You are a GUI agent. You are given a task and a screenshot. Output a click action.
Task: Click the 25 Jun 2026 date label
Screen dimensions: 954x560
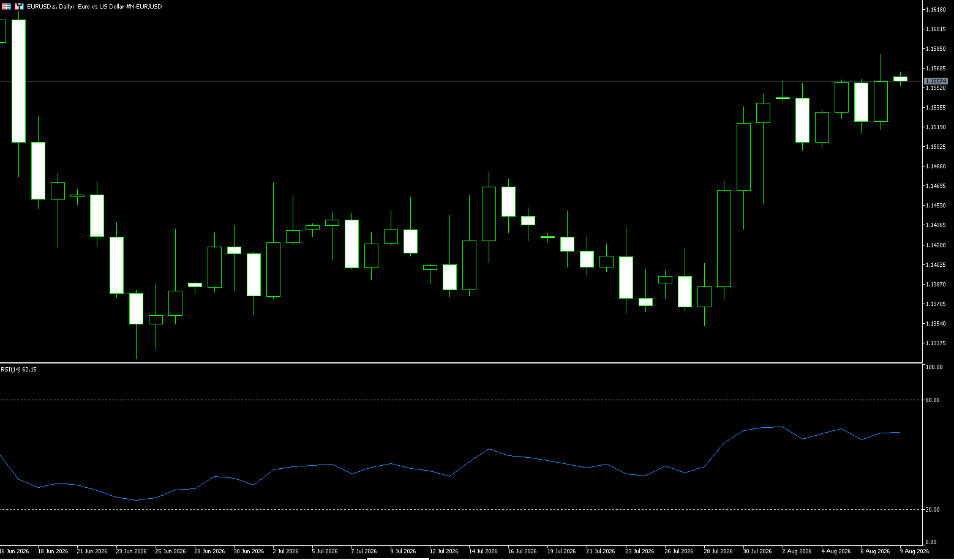(x=171, y=551)
